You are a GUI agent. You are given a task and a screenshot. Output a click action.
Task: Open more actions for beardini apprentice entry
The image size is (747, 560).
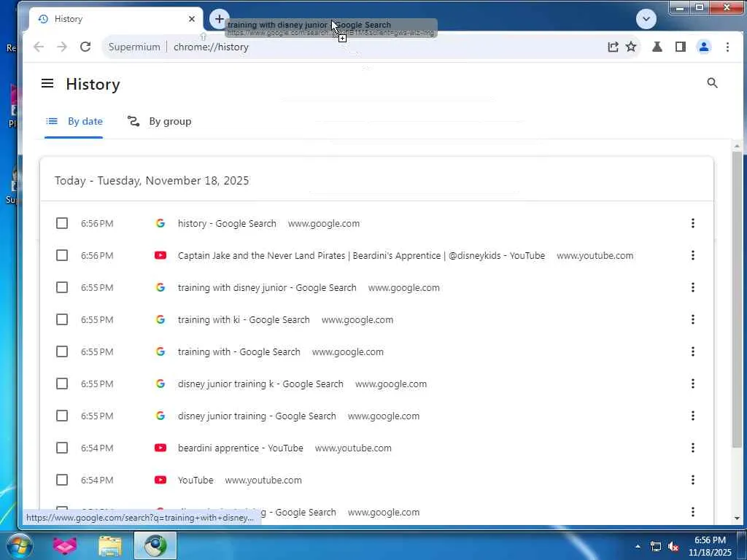point(693,448)
